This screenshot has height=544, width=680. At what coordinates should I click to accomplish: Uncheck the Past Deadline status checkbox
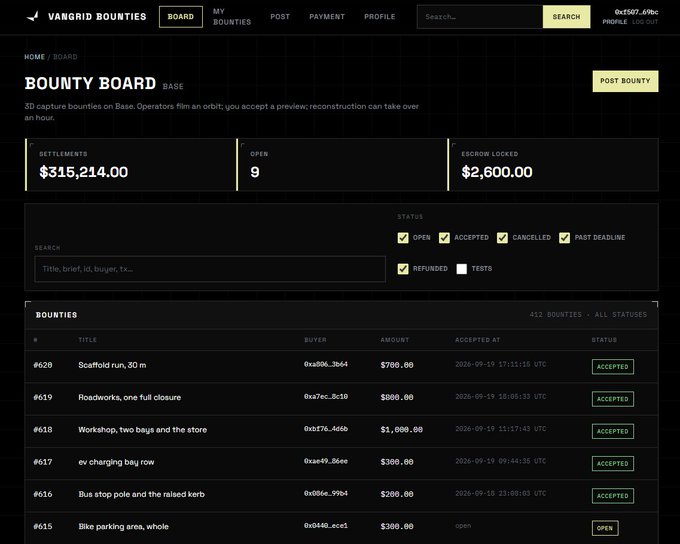click(x=564, y=238)
